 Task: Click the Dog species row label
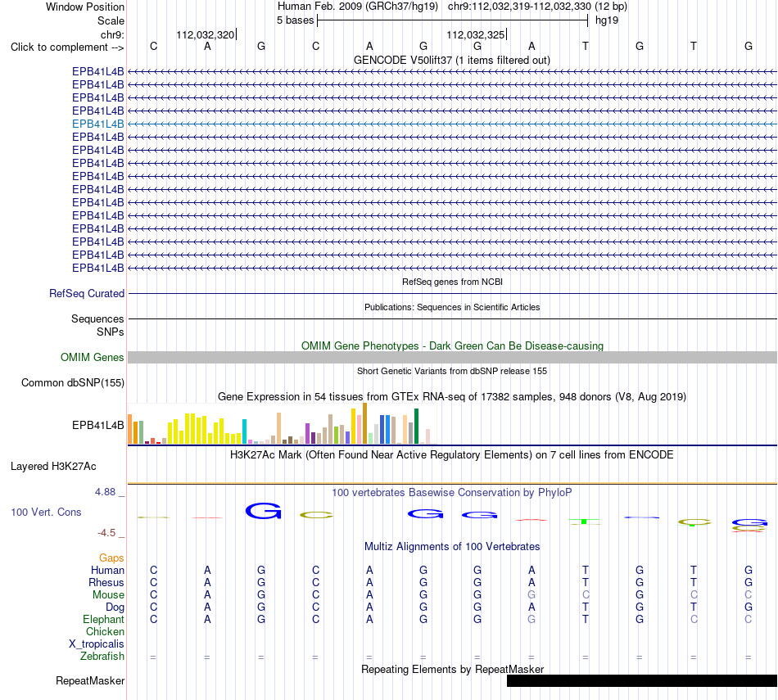pos(115,607)
